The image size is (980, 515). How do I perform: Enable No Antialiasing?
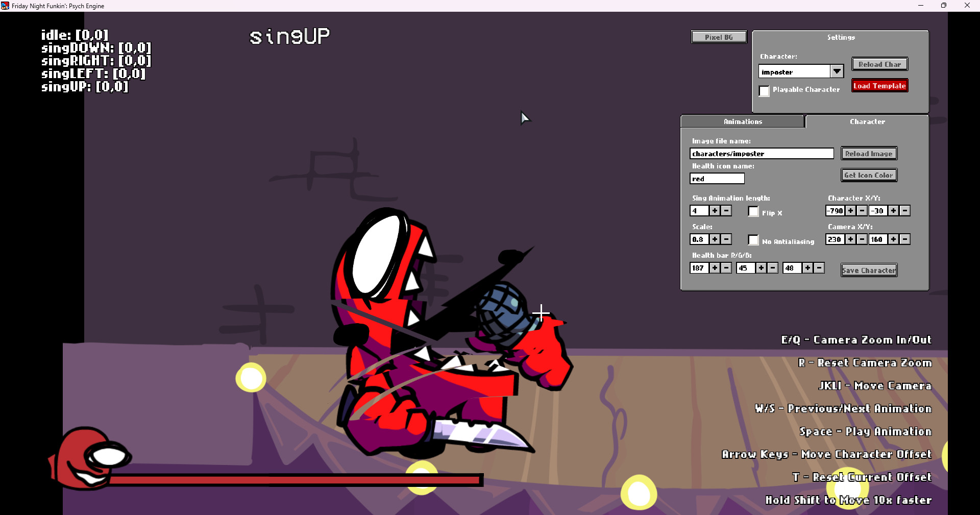coord(753,240)
